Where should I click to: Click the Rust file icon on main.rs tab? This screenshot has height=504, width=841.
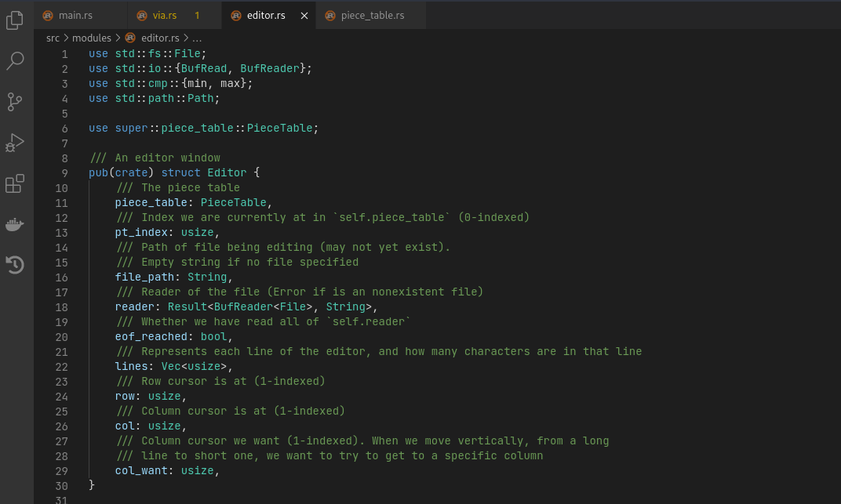pyautogui.click(x=48, y=16)
